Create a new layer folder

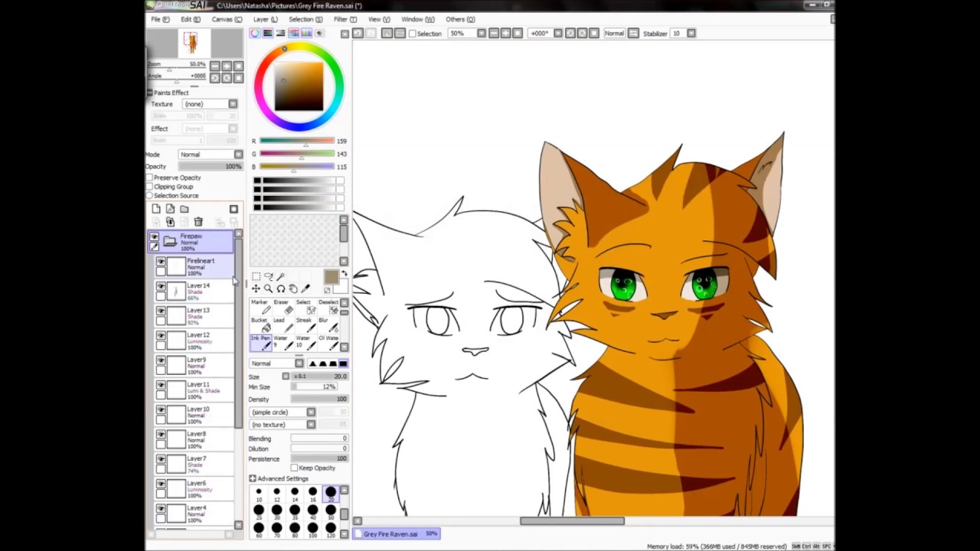(x=184, y=209)
